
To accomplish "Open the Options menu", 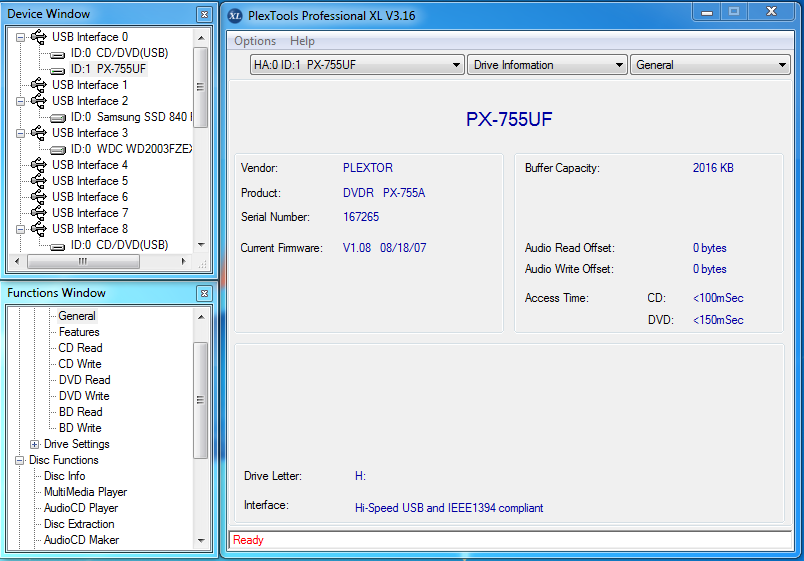I will (255, 41).
